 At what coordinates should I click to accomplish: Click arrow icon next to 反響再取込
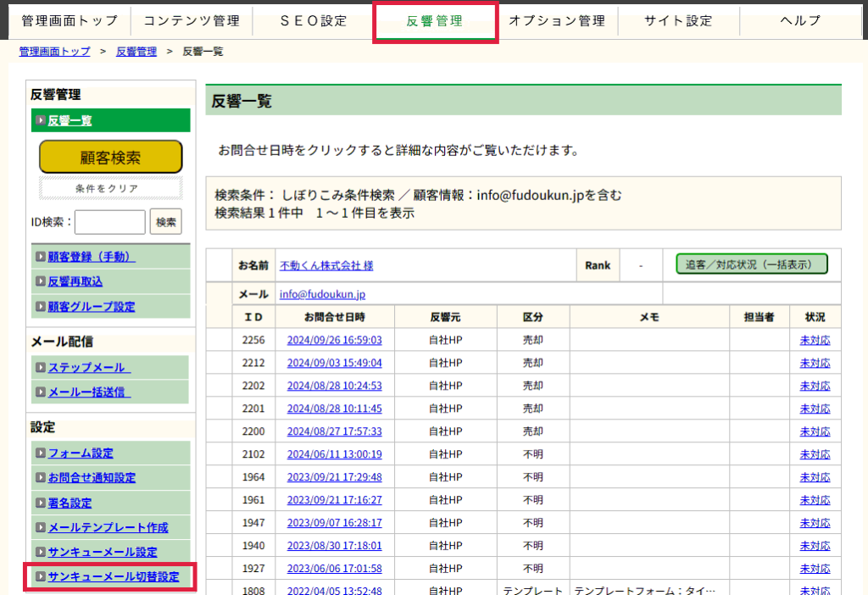(x=41, y=281)
